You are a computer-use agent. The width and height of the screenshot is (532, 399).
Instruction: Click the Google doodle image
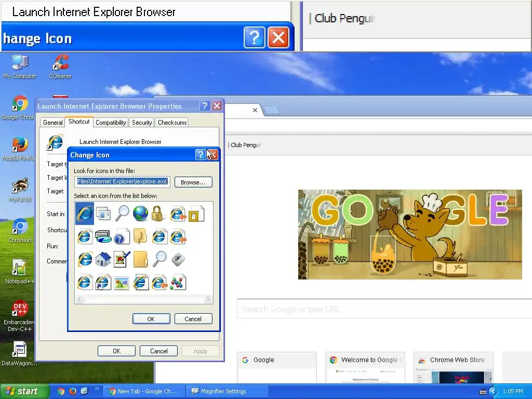click(x=410, y=234)
